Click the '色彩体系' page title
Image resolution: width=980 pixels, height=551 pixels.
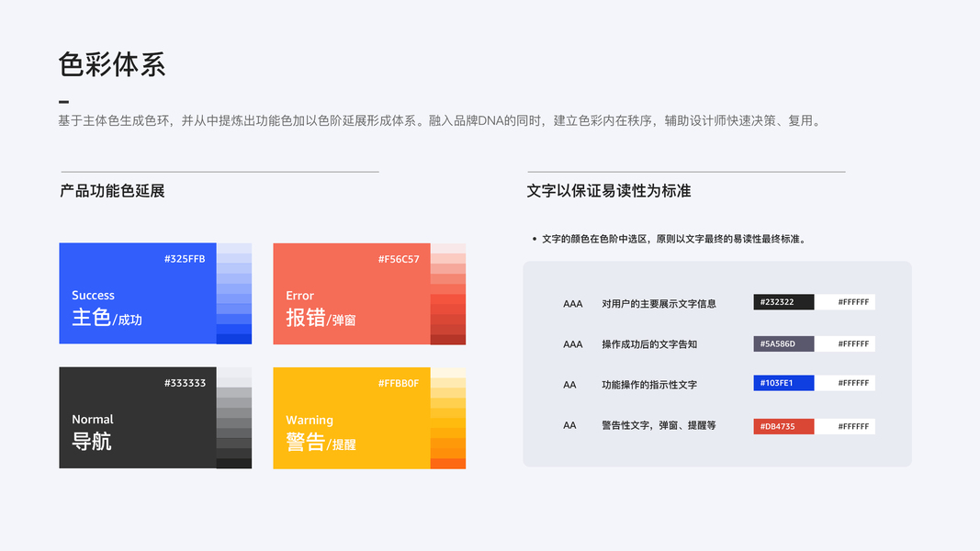pos(112,64)
